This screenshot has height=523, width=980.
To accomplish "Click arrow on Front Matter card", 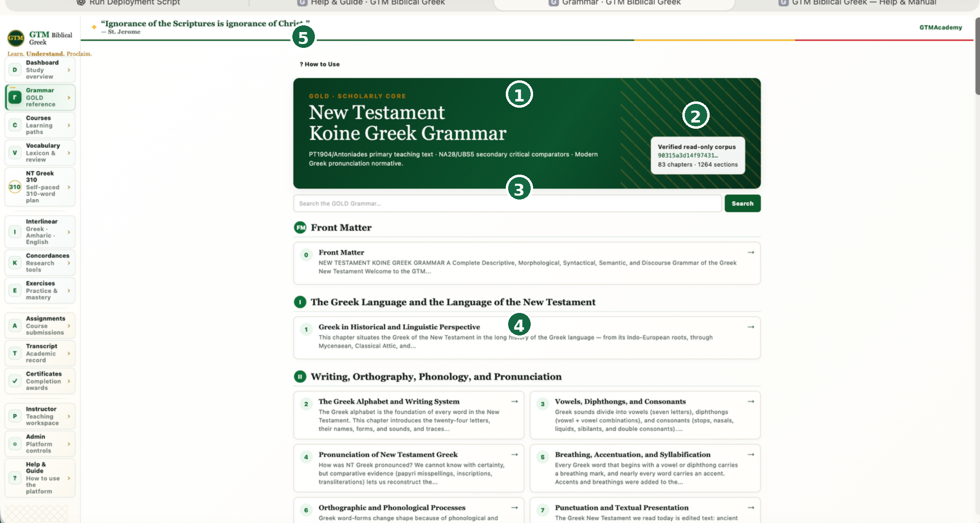I will click(751, 252).
